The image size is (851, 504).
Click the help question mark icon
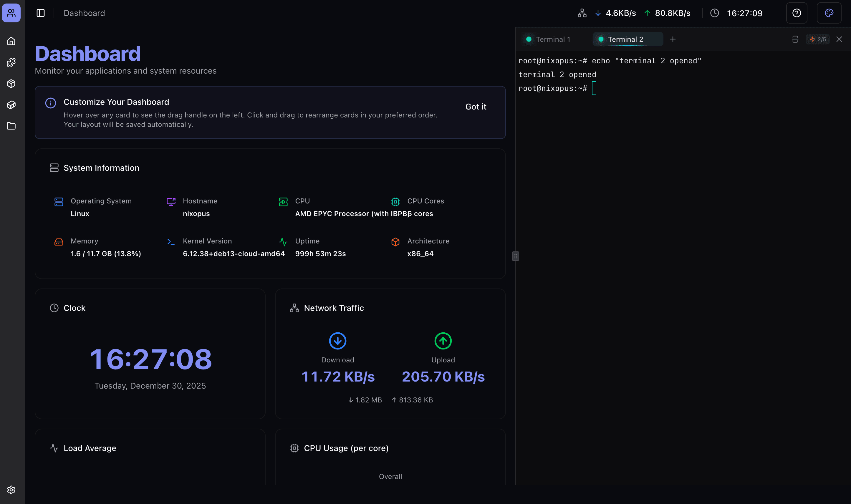797,13
